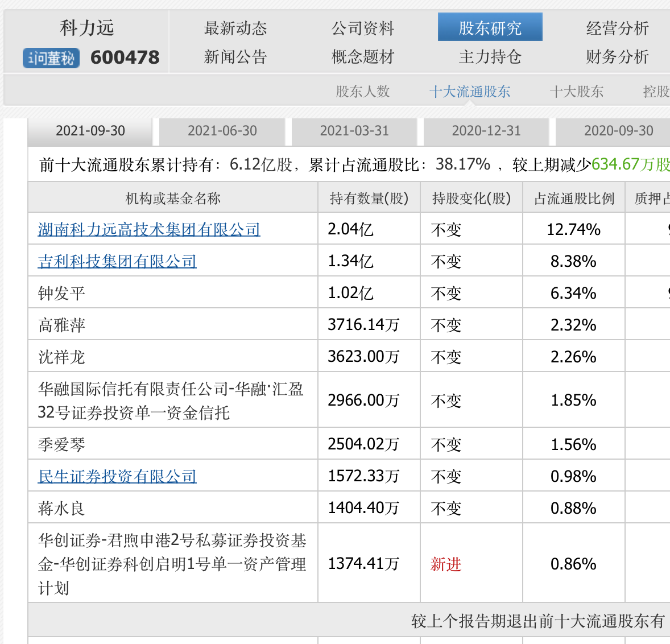Open 湖南科力远高技术集团有限公司 link

click(149, 229)
